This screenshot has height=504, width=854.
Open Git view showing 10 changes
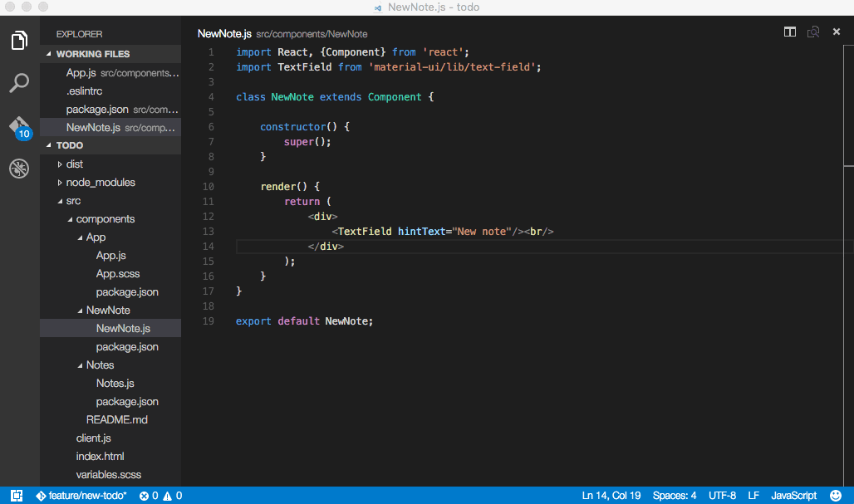(x=18, y=126)
